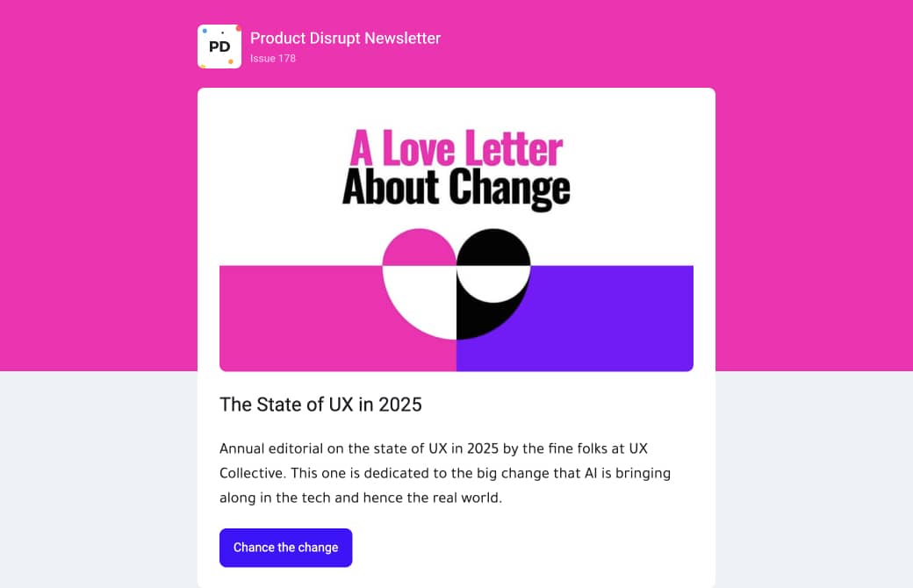Click the black About Change headline text
The image size is (913, 588).
[x=456, y=189]
